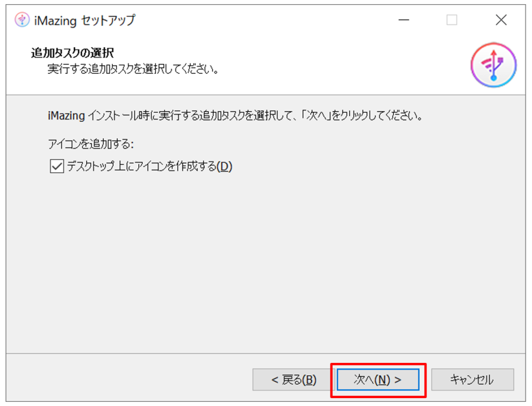This screenshot has width=532, height=406.
Task: Uncheck the desktop icon creation checkbox box
Action: pos(57,166)
